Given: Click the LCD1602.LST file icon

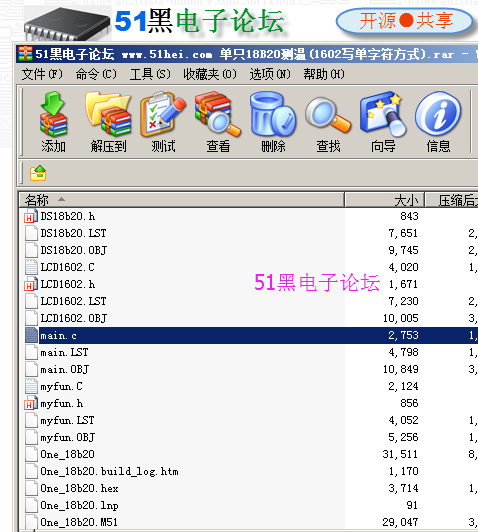Looking at the screenshot, I should pos(31,301).
